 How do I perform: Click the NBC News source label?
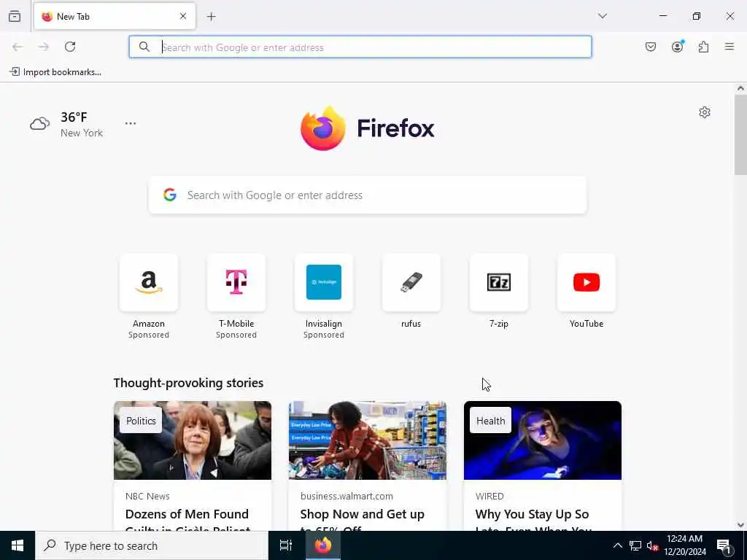pos(147,496)
